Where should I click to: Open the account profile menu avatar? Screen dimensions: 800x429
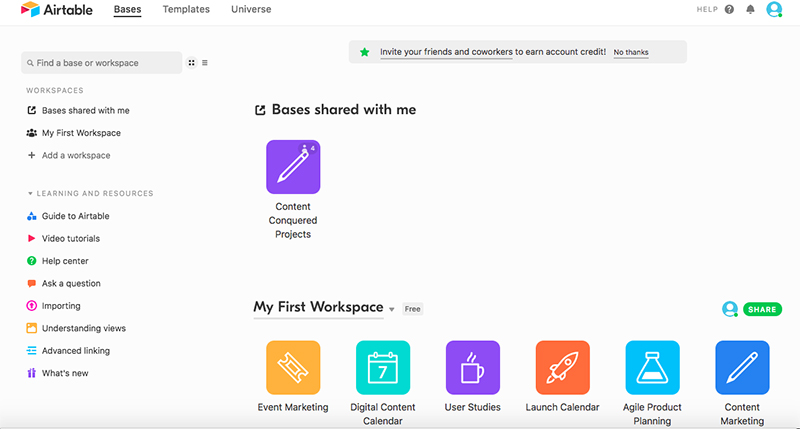774,9
